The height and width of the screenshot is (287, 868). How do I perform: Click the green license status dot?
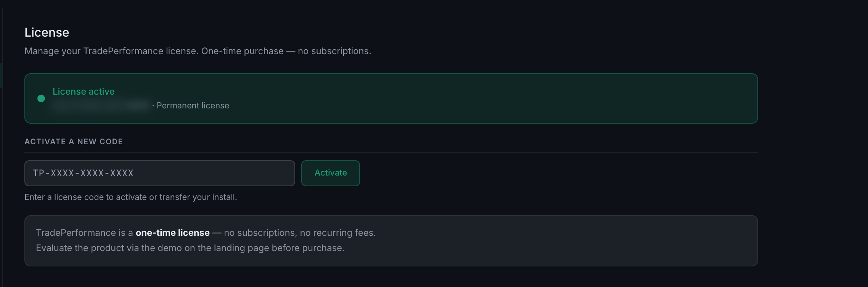(41, 98)
